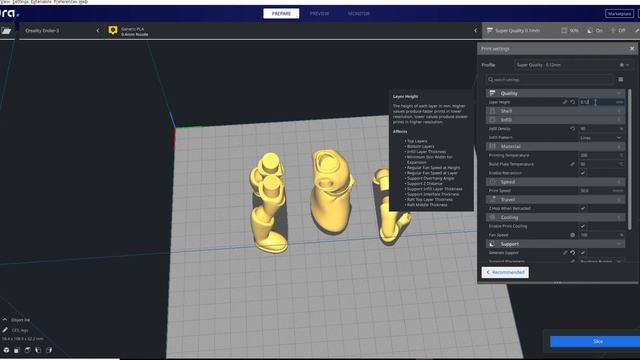Click the Cooling section icon

(x=492, y=217)
